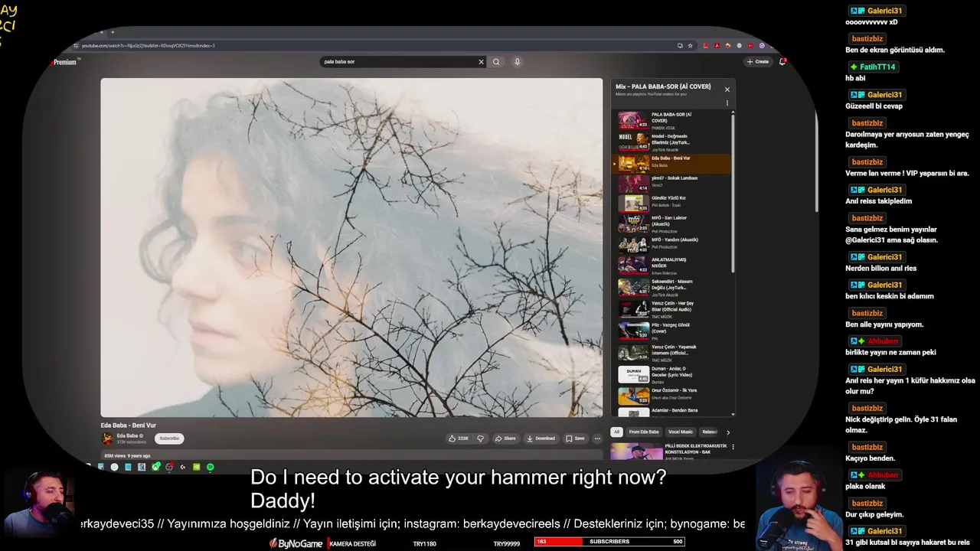Expand the '85M views 9 years ago' description
Screen dimensions: 980x551
coord(128,456)
